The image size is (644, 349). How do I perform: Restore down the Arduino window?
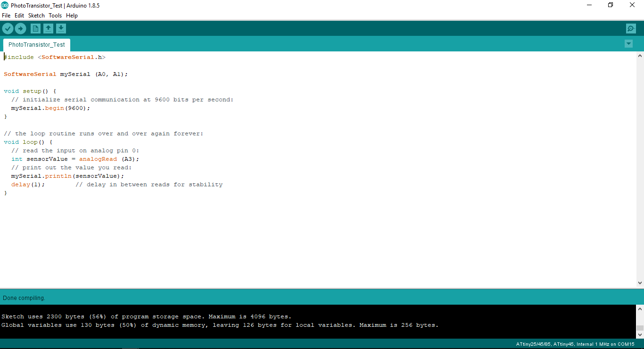[x=611, y=5]
